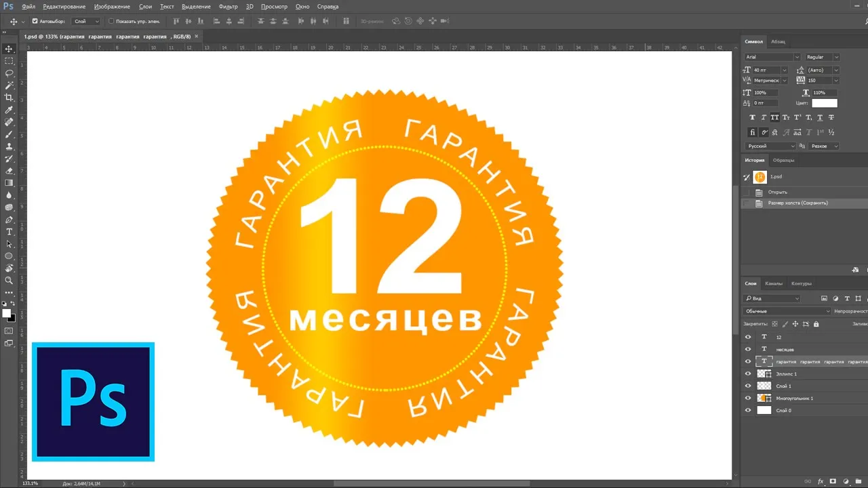Select the Gradient tool
The height and width of the screenshot is (488, 868).
(9, 183)
